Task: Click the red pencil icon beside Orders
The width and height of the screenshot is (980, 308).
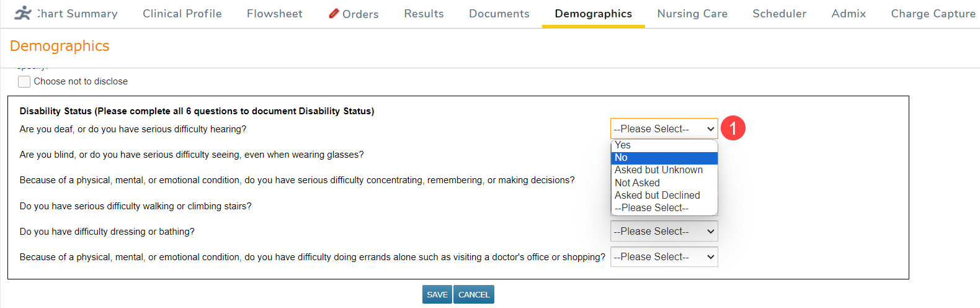Action: click(334, 13)
